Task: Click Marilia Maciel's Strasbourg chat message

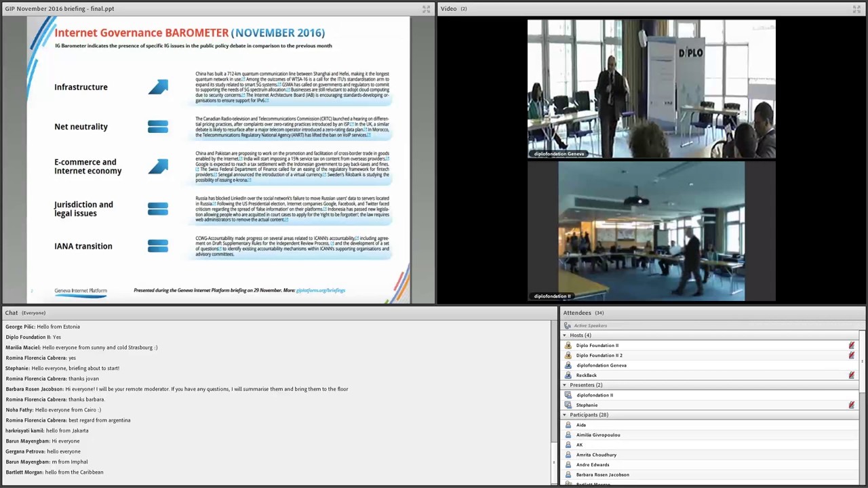Action: 81,348
